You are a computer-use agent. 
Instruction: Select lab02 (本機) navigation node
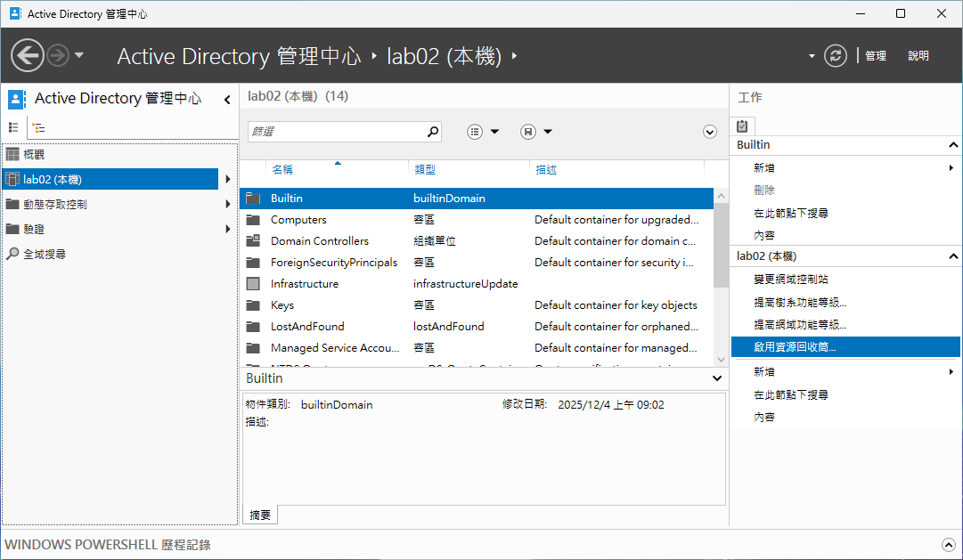click(110, 179)
